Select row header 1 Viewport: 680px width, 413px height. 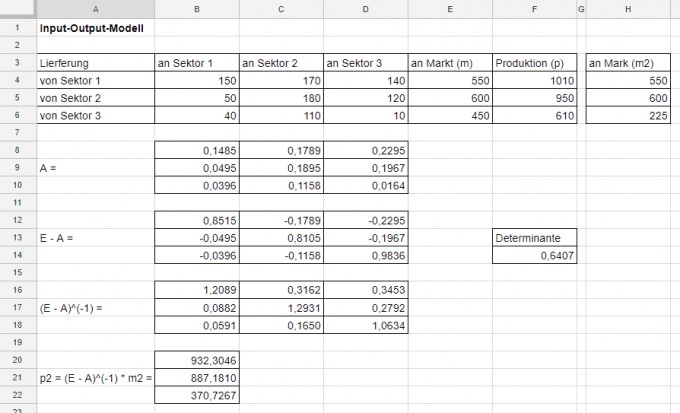tap(18, 28)
